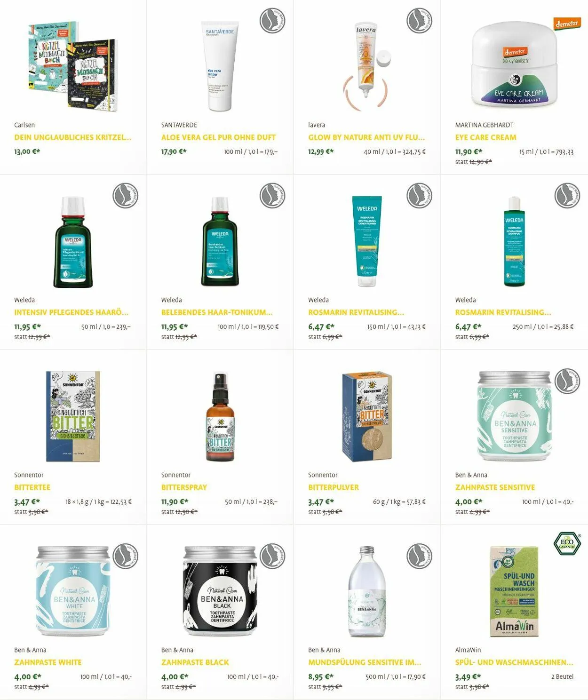Click Natrue seal on Weleda Haaröl product

pyautogui.click(x=125, y=196)
